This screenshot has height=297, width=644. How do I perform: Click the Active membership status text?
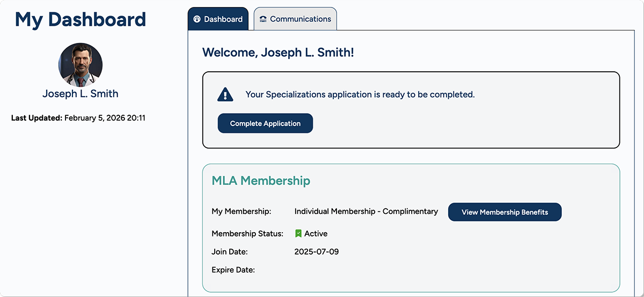point(316,234)
